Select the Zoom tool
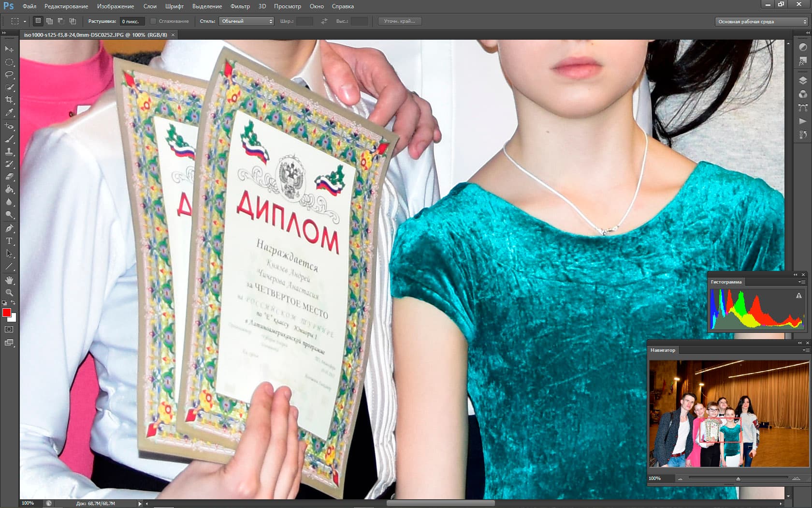Screen dimensions: 812x508 9,293
